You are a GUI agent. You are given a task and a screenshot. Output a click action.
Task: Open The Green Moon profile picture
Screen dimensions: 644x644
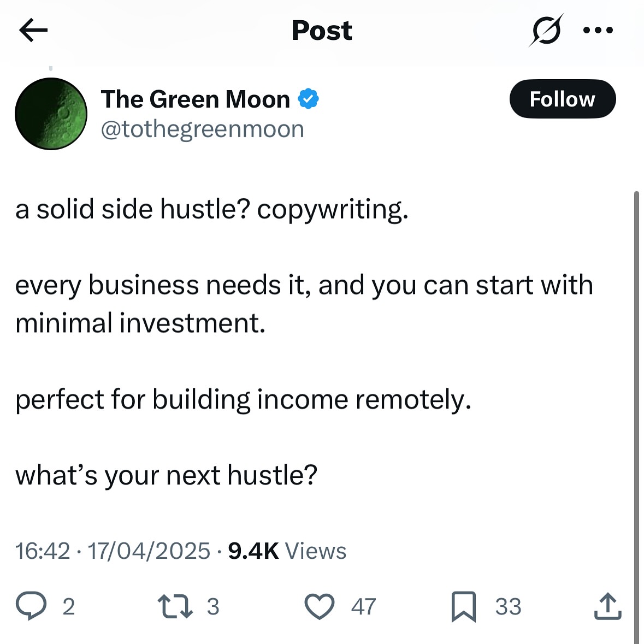(51, 114)
